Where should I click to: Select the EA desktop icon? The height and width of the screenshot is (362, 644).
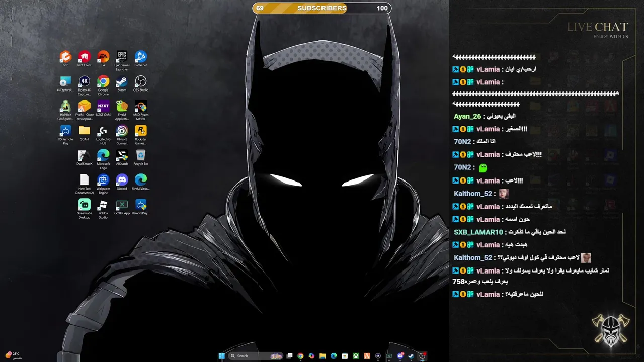(x=103, y=58)
